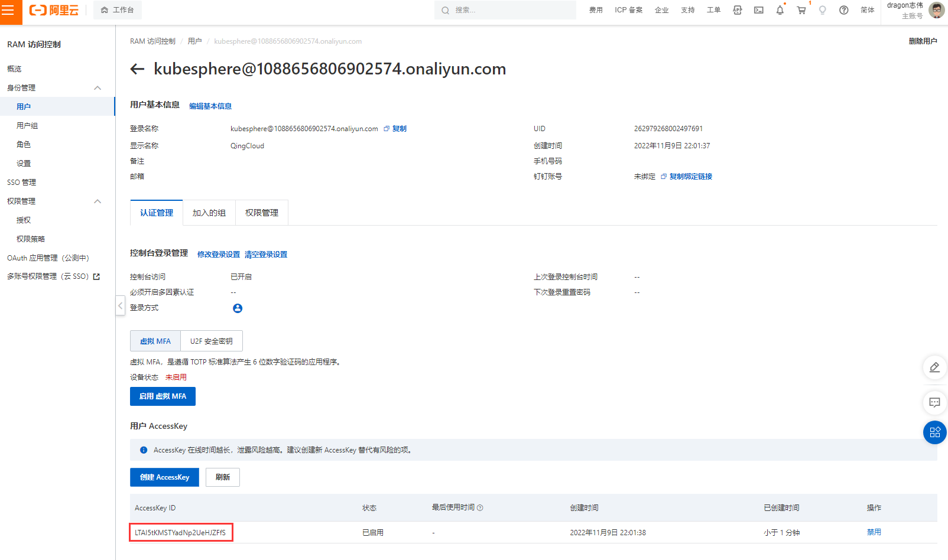This screenshot has width=948, height=560.
Task: Collapse the sidebar with the arrow handle
Action: 121,305
